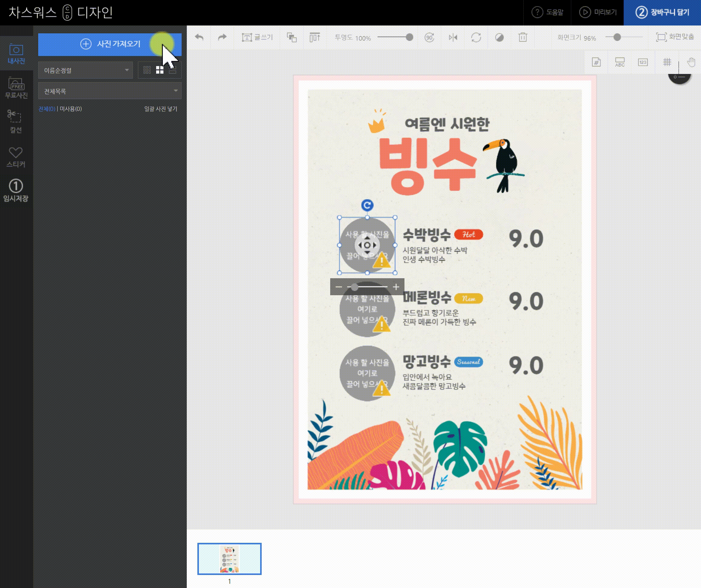Open 미리보기 preview

598,12
